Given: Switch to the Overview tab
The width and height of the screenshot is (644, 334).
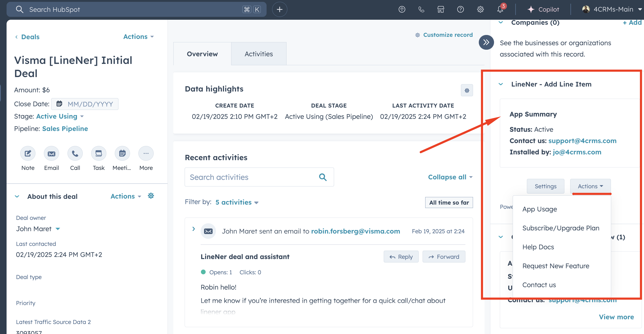Looking at the screenshot, I should point(202,54).
